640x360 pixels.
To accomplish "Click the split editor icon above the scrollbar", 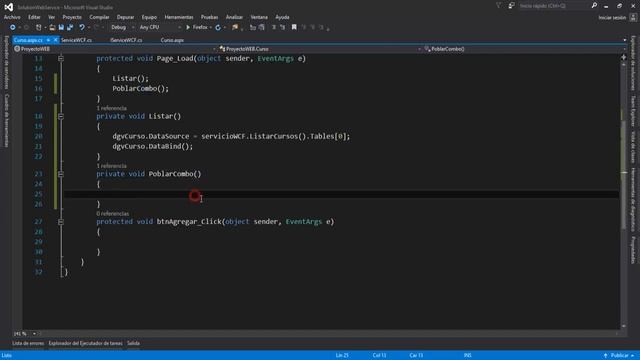I will click(624, 58).
